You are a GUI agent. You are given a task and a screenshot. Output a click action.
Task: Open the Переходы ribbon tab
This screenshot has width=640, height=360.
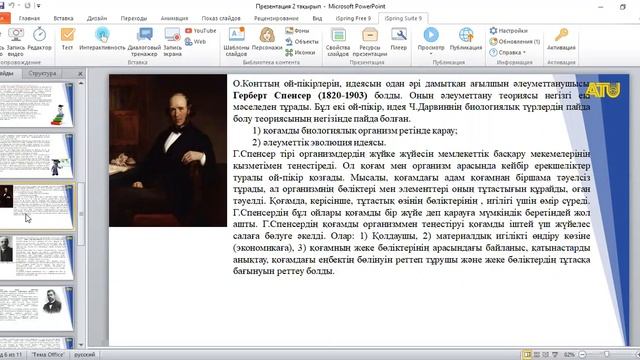click(134, 18)
